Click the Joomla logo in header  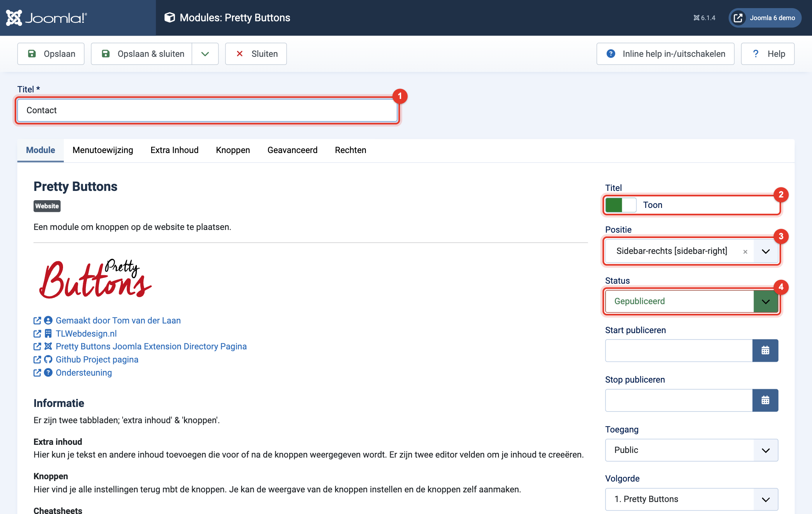click(46, 18)
